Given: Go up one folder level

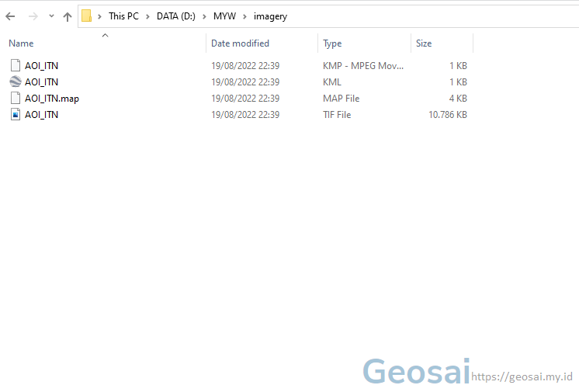Looking at the screenshot, I should (68, 16).
